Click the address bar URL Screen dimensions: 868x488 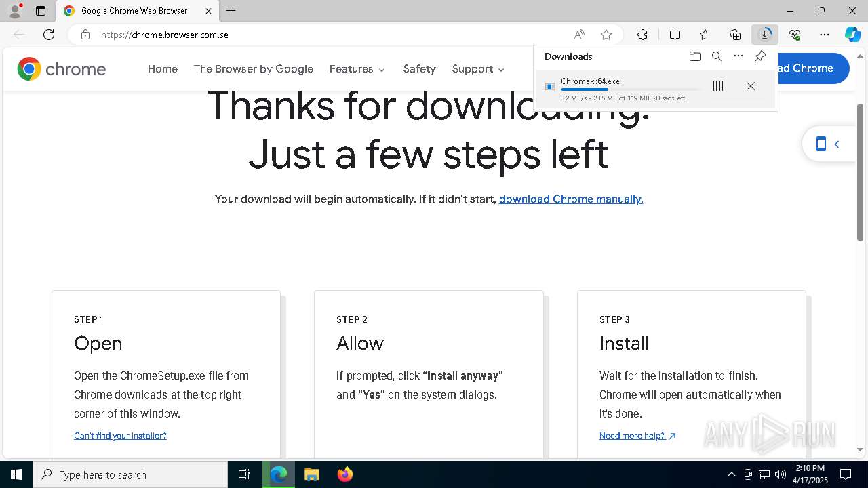[x=165, y=35]
